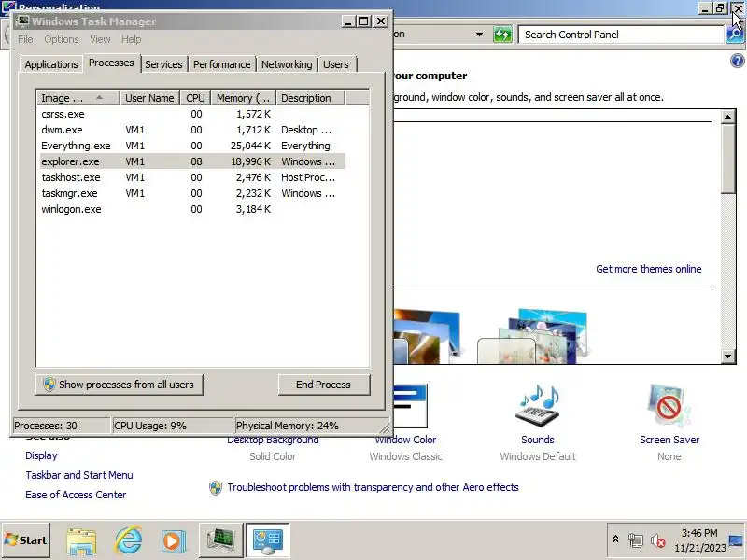This screenshot has width=747, height=560.
Task: Click the End Process button
Action: point(323,385)
